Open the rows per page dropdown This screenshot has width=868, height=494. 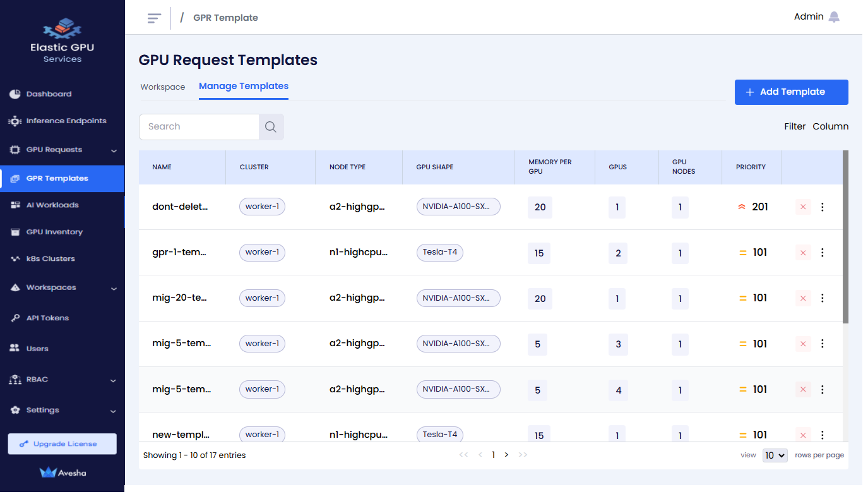tap(775, 455)
